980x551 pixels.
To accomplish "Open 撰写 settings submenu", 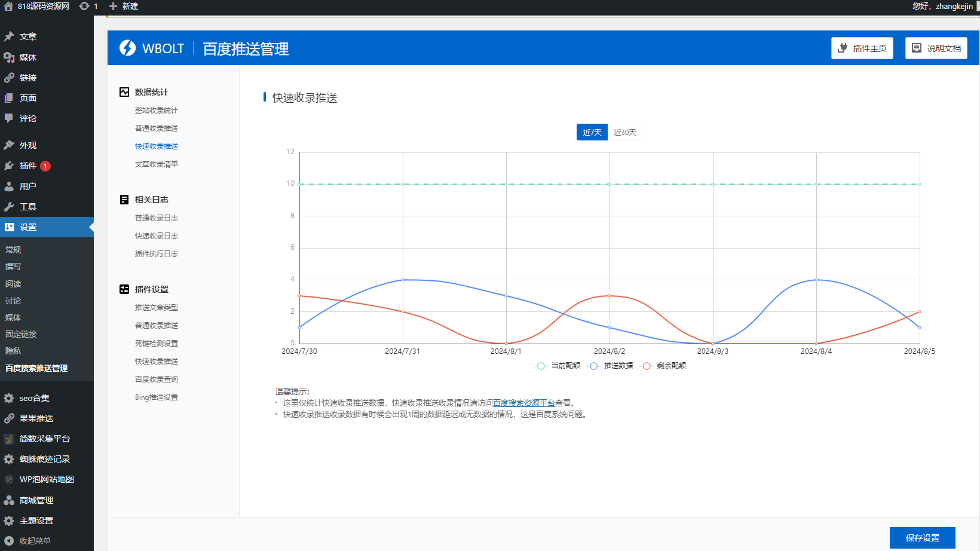I will 13,267.
